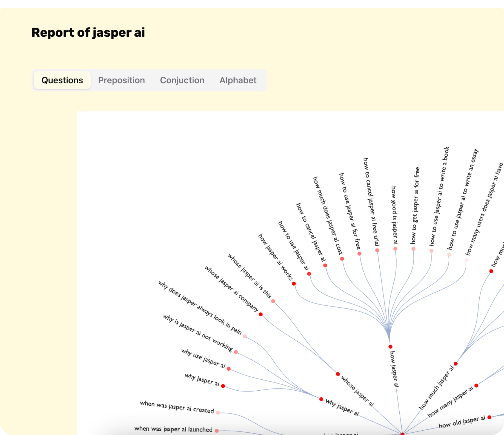Viewport: 504px width, 435px height.
Task: Select 'whose jasper ai' branch node label
Action: [x=357, y=391]
